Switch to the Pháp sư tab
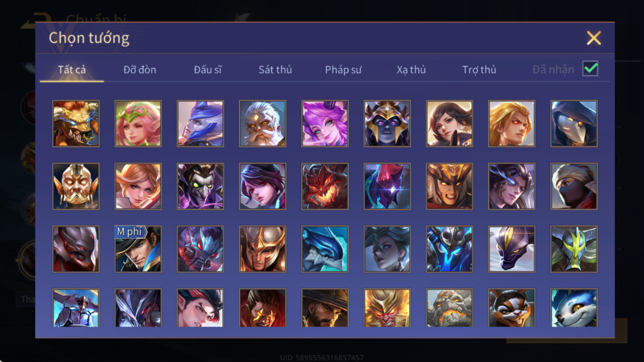 [343, 70]
